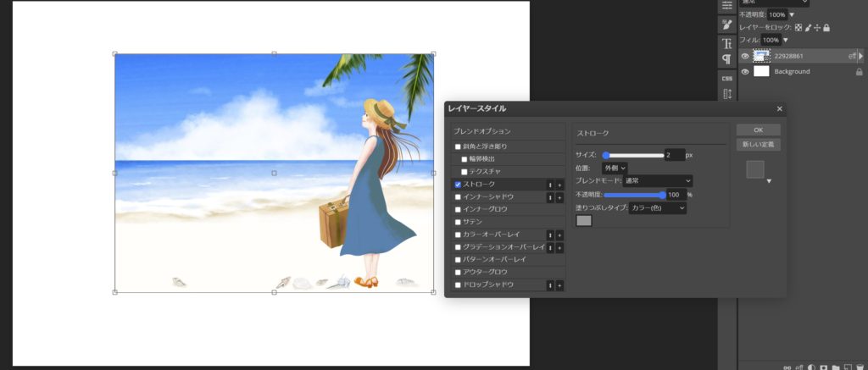
Task: Click the 新しい定義 button
Action: click(x=758, y=145)
